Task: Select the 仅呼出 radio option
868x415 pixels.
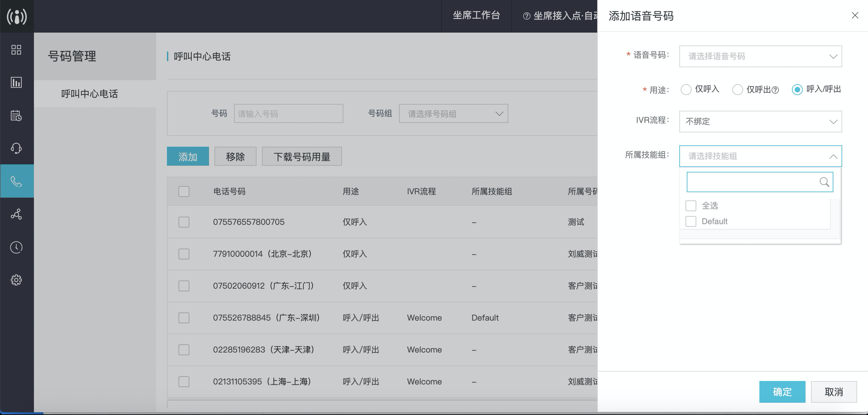Action: point(738,90)
